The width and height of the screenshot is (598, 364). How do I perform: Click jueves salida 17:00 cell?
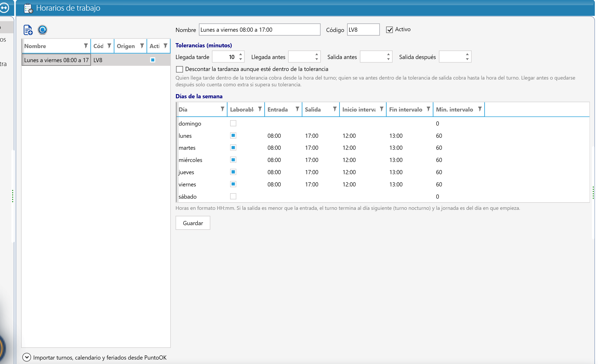(x=312, y=172)
